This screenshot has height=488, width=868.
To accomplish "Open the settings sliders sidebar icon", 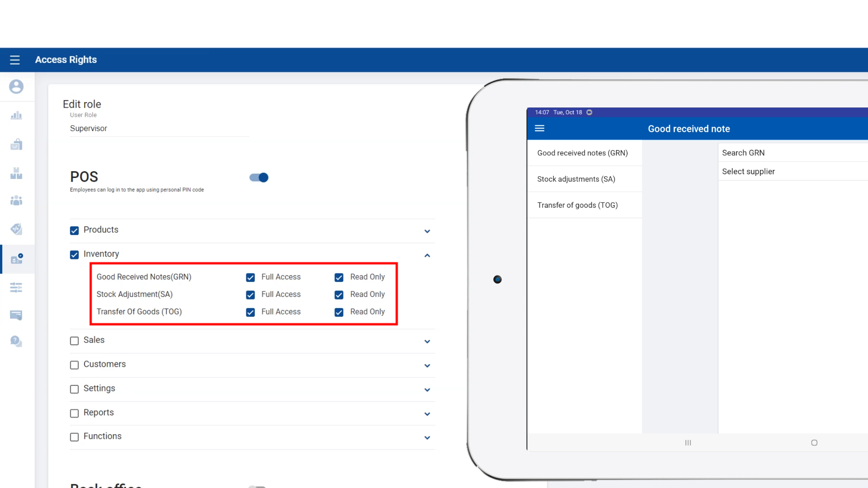I will (x=16, y=287).
